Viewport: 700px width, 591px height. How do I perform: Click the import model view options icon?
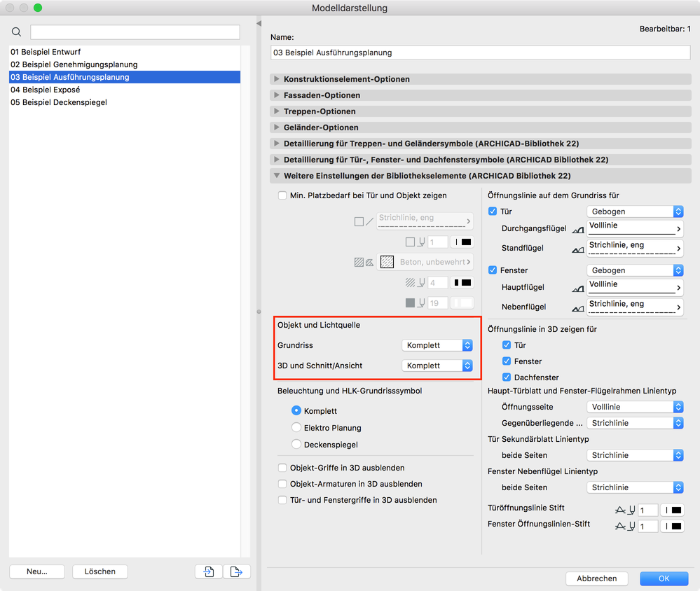tap(209, 571)
